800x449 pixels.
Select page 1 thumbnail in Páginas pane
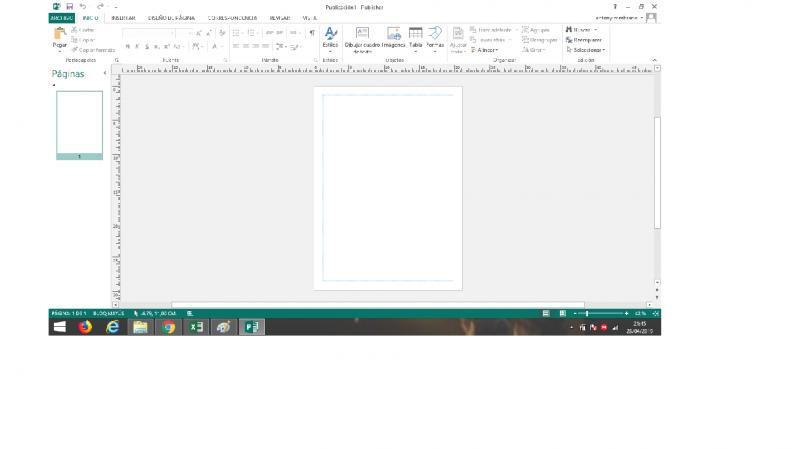80,125
